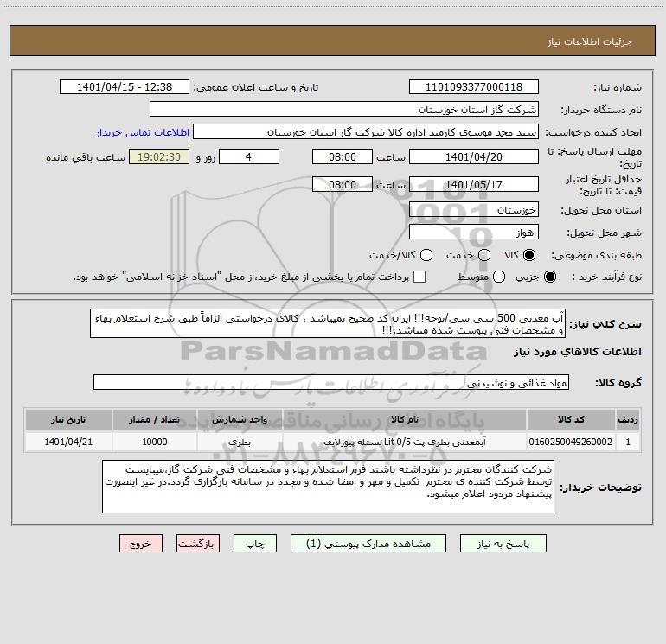Click the goods group field مواد غذائی و نوشیدنی
Viewport: 666px width, 644px height.
pyautogui.click(x=331, y=382)
